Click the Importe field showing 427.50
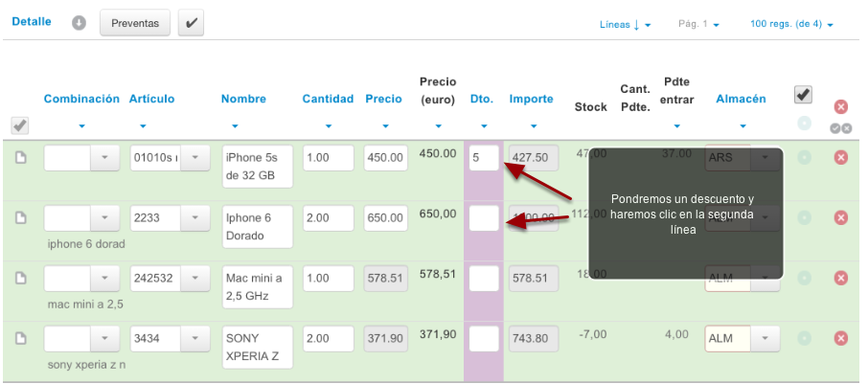 coord(534,158)
